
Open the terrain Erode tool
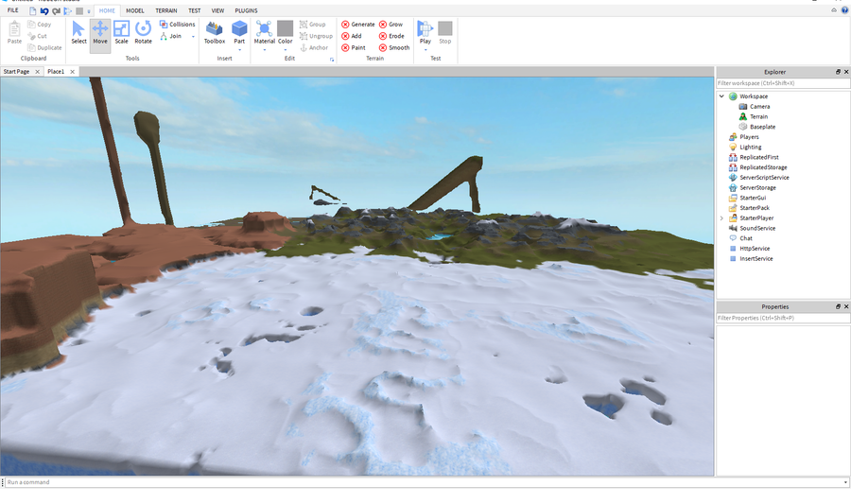[391, 36]
